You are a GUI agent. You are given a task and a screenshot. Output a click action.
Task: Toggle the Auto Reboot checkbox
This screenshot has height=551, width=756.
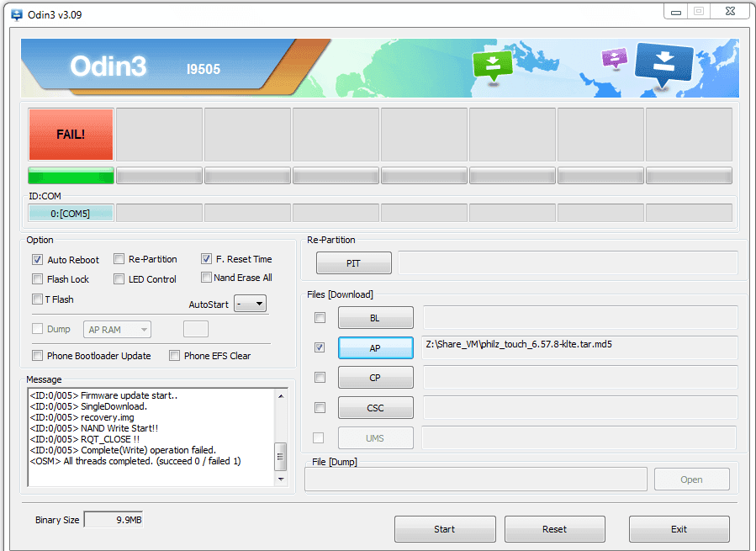(37, 260)
